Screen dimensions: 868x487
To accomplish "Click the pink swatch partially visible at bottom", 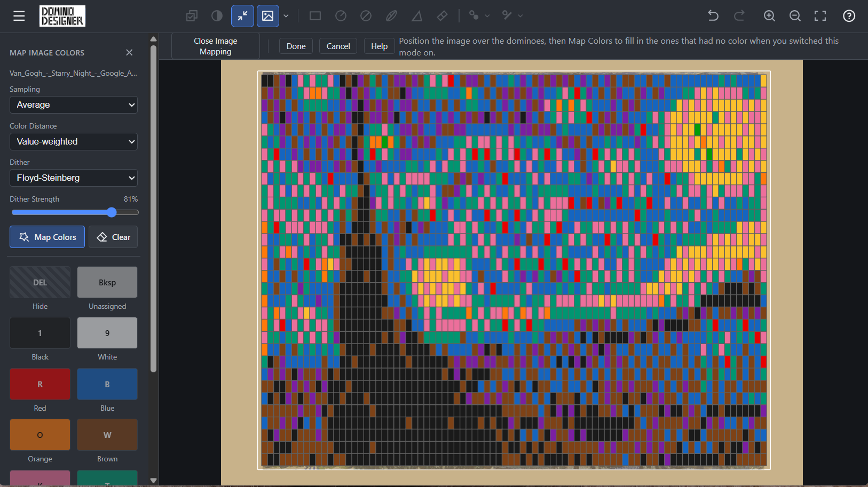I will (40, 478).
